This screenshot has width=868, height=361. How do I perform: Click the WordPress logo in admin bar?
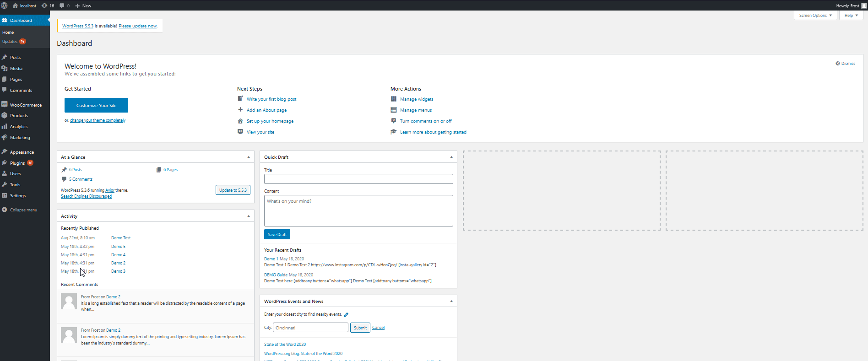point(4,5)
